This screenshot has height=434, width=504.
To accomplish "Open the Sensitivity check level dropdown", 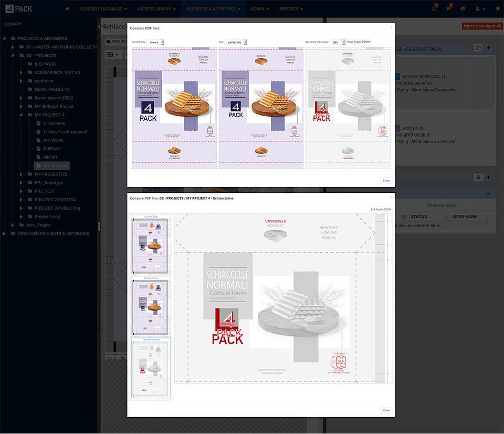I will [x=337, y=42].
